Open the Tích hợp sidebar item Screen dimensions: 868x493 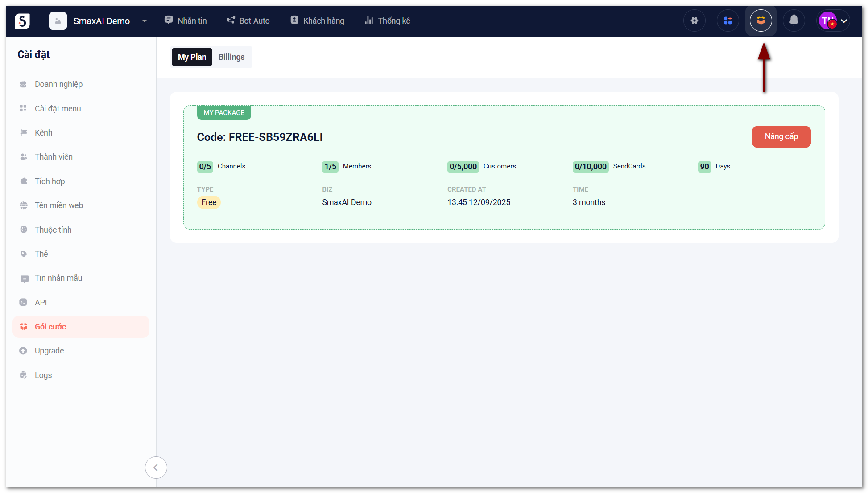click(x=50, y=181)
